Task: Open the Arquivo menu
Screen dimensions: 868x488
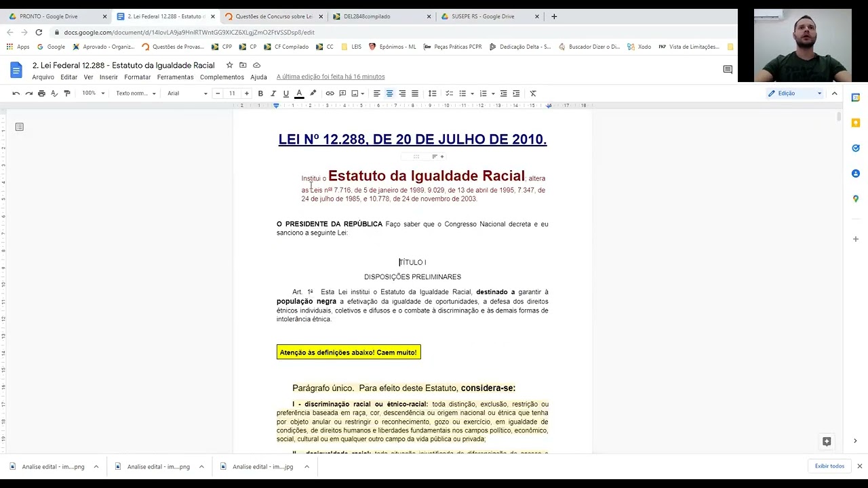Action: click(x=43, y=77)
